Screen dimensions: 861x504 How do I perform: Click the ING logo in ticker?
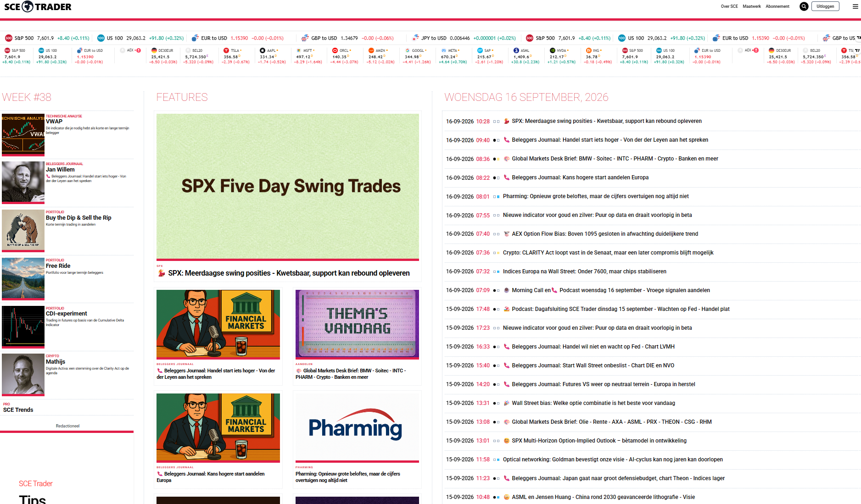pos(589,50)
